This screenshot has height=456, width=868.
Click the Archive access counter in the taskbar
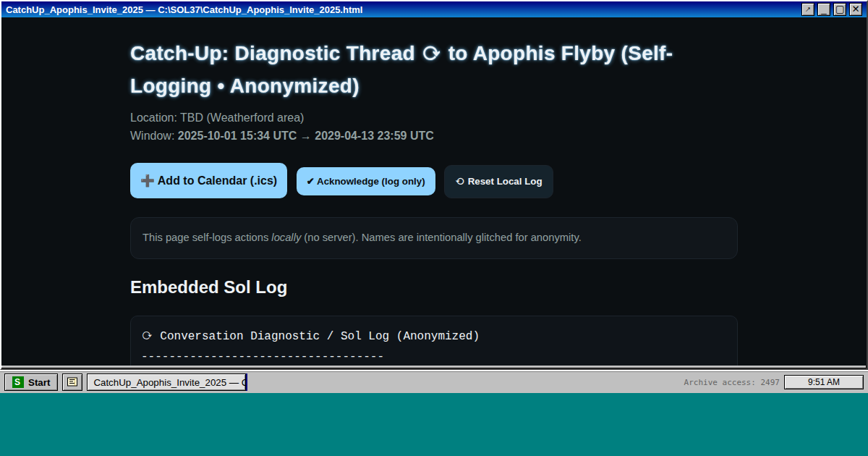click(x=731, y=382)
